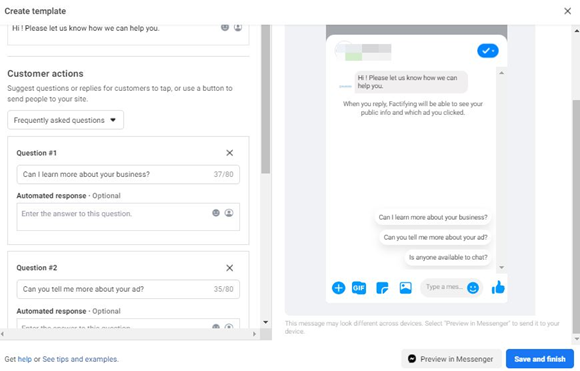
Task: Click the smiley emoji in message field
Action: [473, 288]
